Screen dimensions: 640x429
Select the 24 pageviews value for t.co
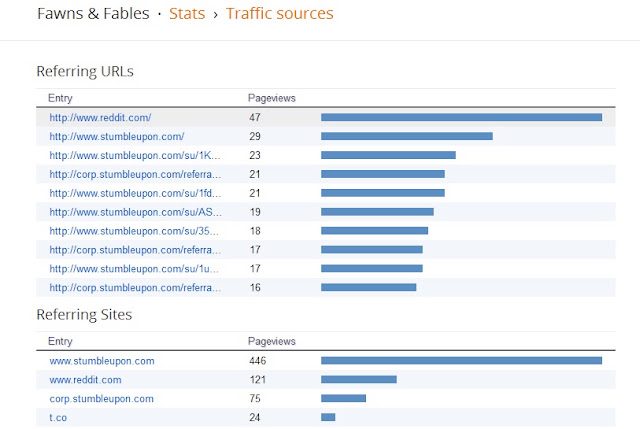pos(255,418)
